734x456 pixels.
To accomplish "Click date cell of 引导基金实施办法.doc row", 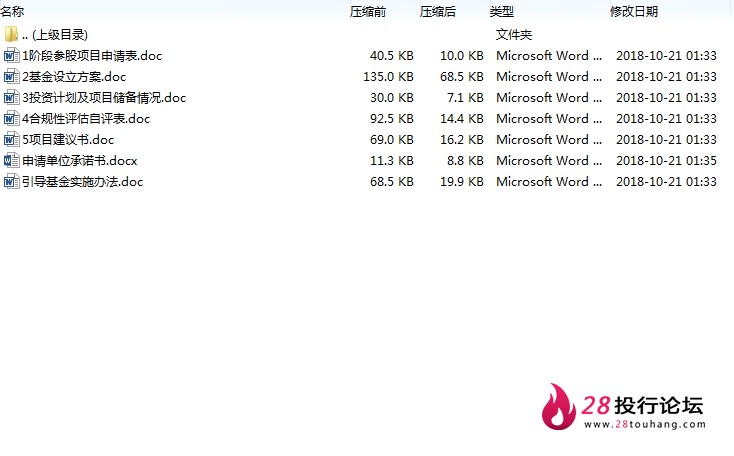I will (x=666, y=182).
